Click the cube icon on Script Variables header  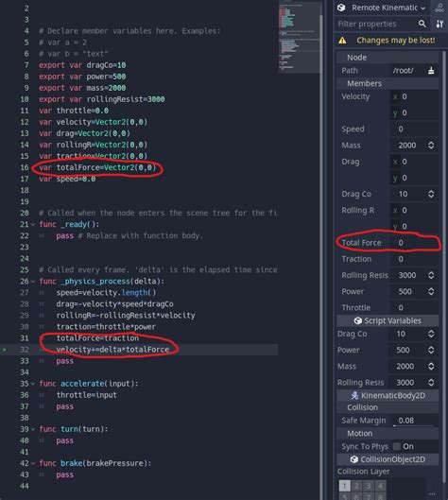tap(358, 320)
